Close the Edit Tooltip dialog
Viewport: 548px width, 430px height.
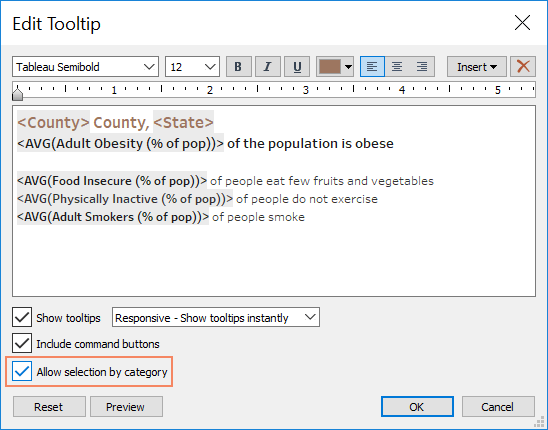(522, 23)
